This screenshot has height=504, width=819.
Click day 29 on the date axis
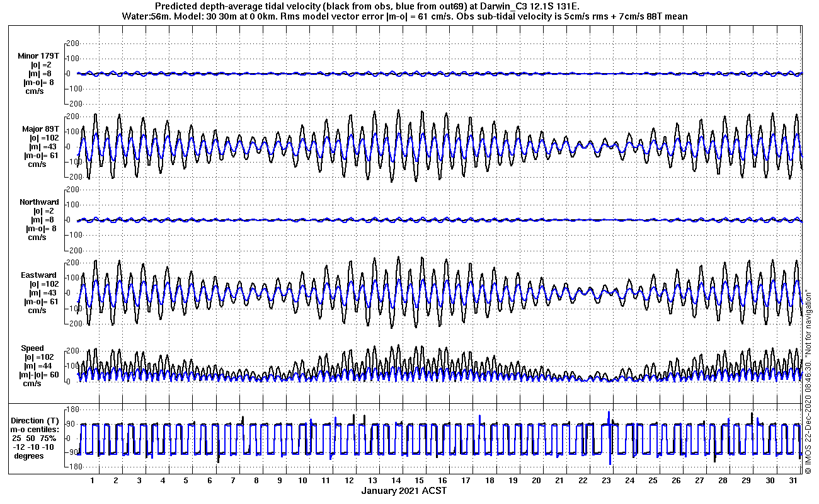point(747,481)
